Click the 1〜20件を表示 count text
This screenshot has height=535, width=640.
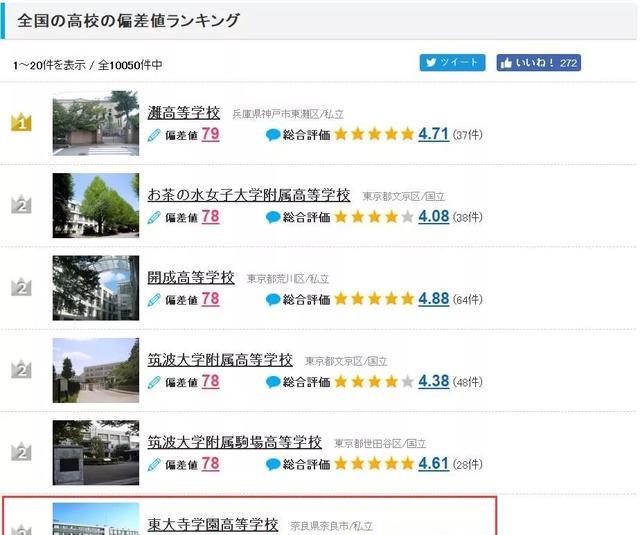(49, 65)
